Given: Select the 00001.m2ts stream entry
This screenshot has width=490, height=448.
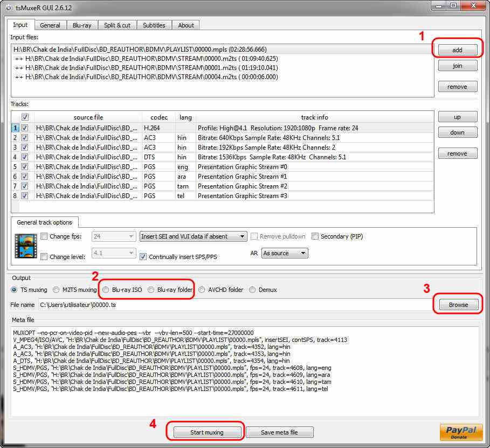Looking at the screenshot, I should [222, 68].
